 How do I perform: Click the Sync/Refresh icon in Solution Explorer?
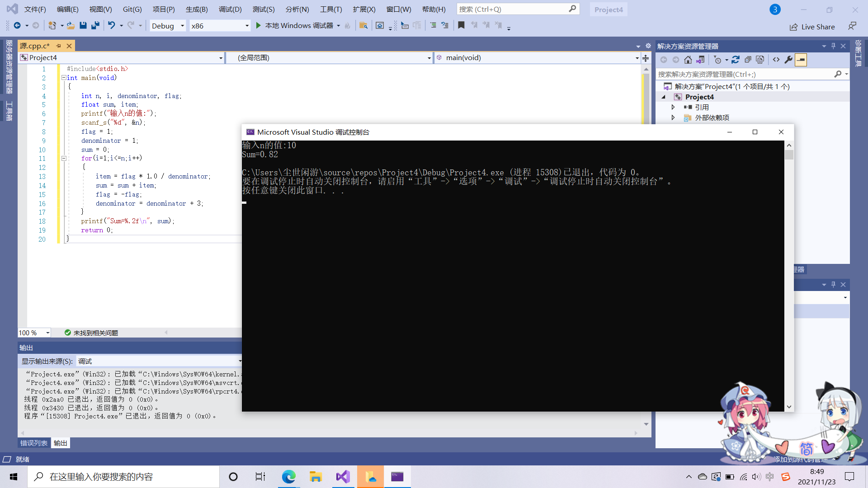point(736,60)
